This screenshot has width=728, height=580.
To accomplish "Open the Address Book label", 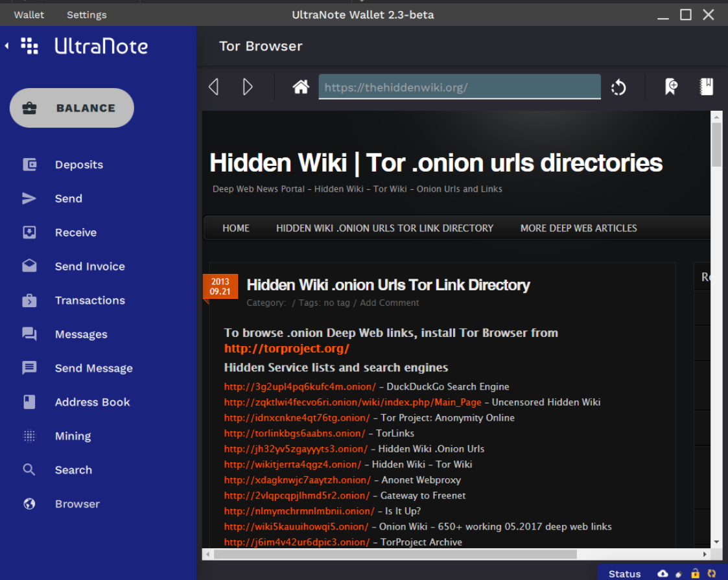I will tap(93, 402).
